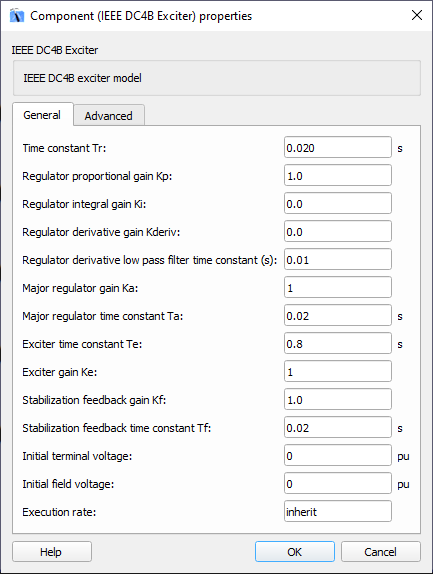Edit the Exciter time constant Te field
Viewport: 433px width, 574px height.
[337, 344]
